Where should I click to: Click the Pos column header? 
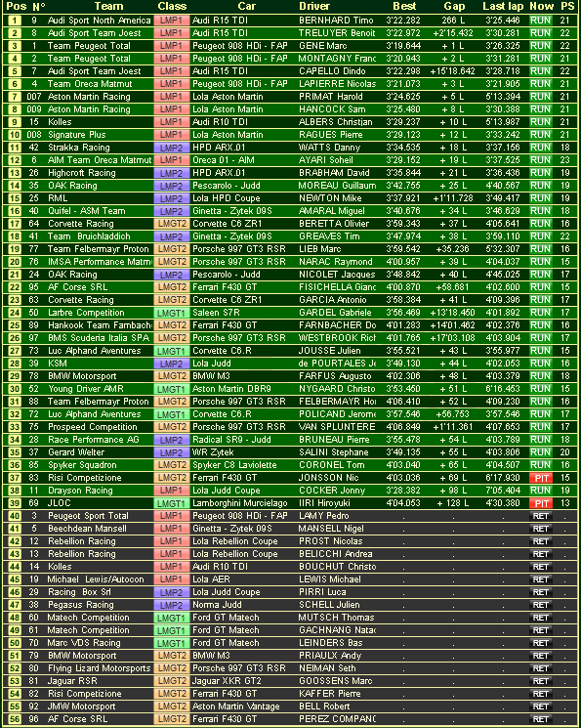point(17,6)
